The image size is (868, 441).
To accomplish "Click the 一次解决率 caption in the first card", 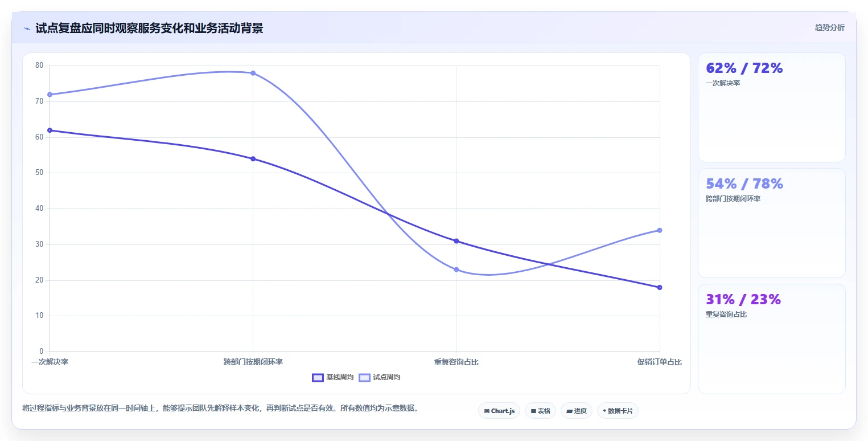I will click(x=723, y=83).
